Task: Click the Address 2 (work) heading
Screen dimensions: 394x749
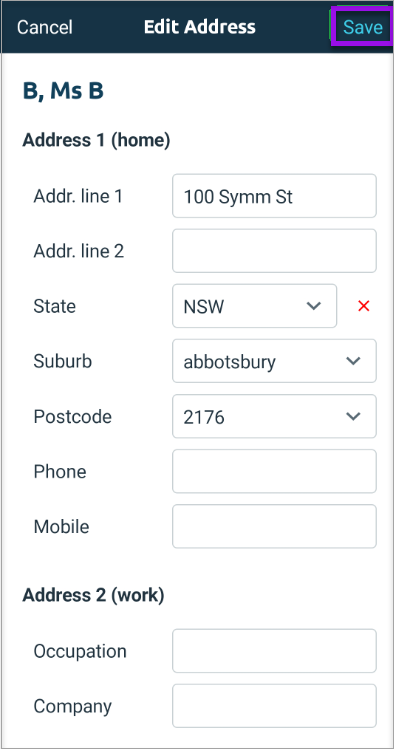Action: coord(93,596)
